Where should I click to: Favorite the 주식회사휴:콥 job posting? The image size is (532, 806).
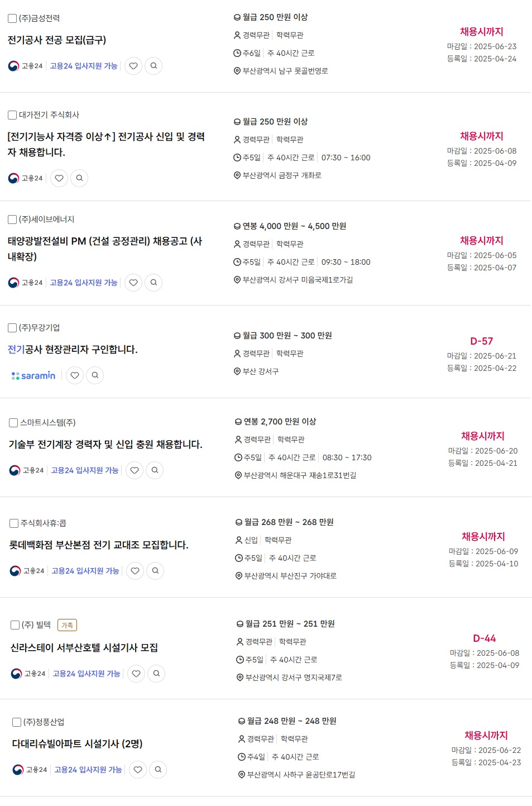pyautogui.click(x=135, y=571)
